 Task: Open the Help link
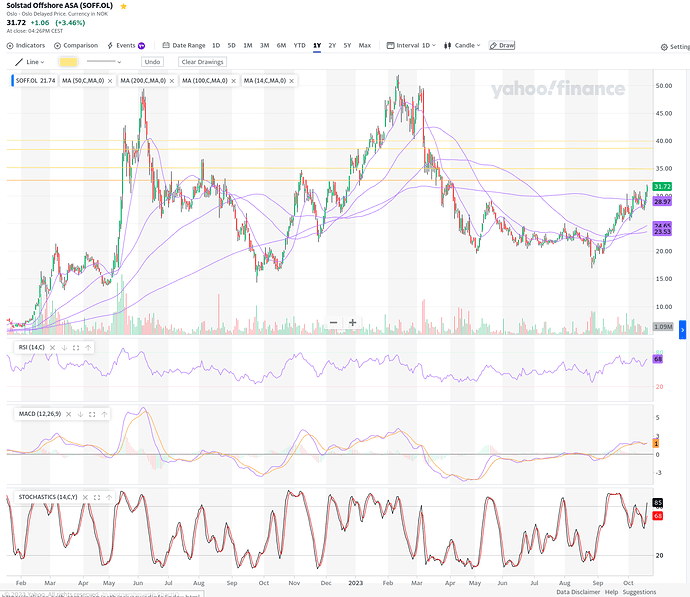611,592
